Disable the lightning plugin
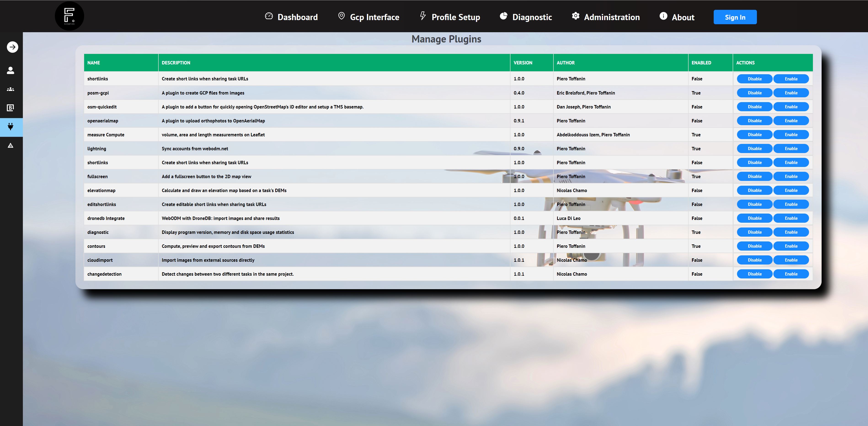Image resolution: width=868 pixels, height=426 pixels. pyautogui.click(x=754, y=148)
